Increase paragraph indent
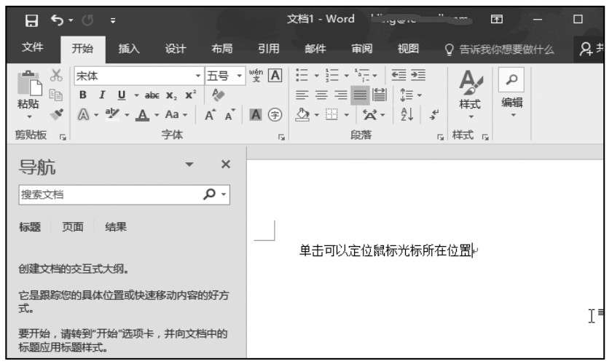 pos(418,75)
